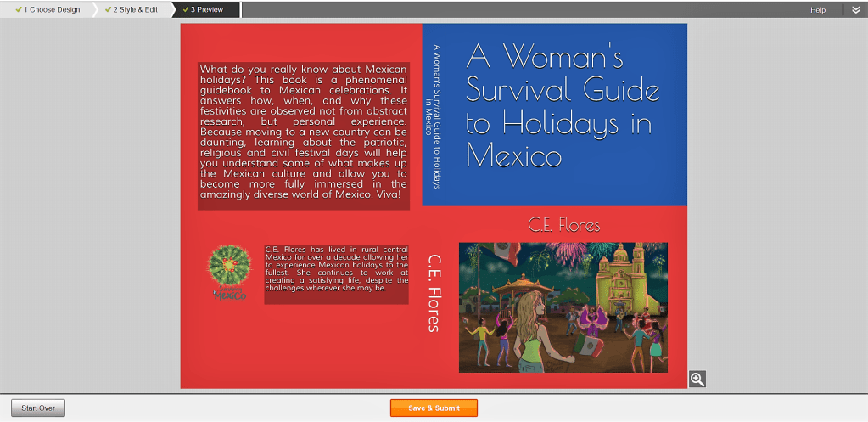Click the magnifier zoom icon on cover preview
The width and height of the screenshot is (868, 422).
[697, 379]
